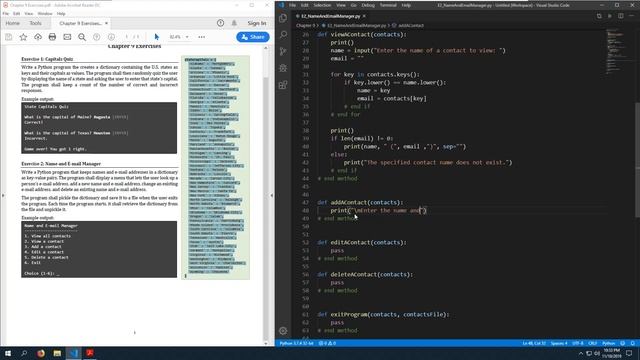Viewport: 640px width, 360px height.
Task: Click the magnifier find icon in Acrobat
Action: 82,37
